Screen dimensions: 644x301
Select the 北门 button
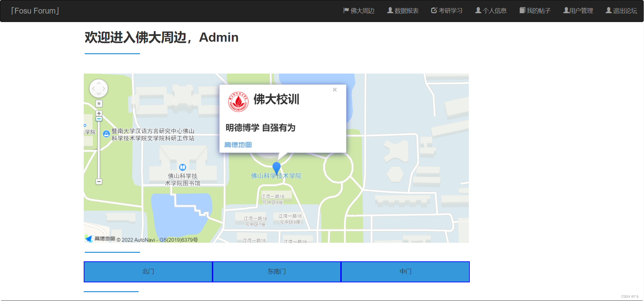[x=148, y=272]
